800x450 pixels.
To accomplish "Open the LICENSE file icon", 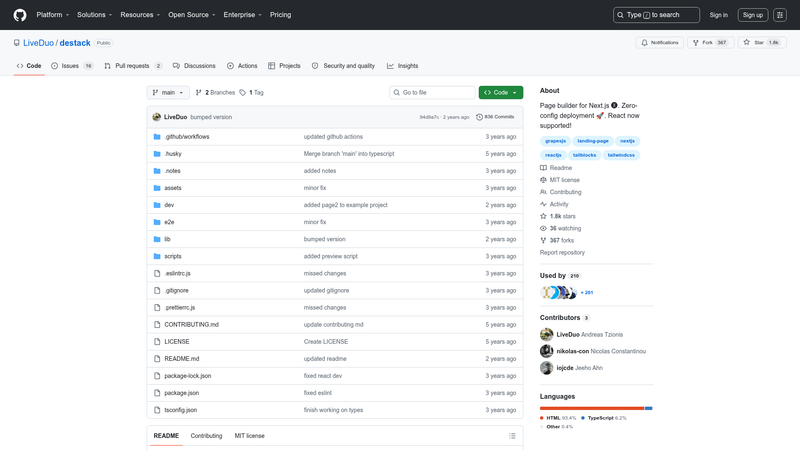I will click(x=157, y=342).
